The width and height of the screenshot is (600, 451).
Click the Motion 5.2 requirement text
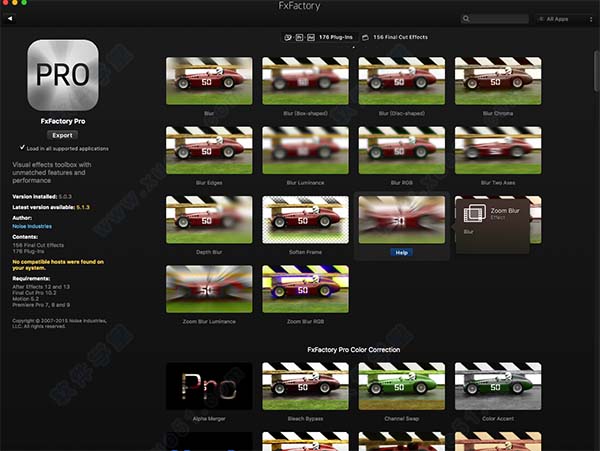pyautogui.click(x=25, y=299)
